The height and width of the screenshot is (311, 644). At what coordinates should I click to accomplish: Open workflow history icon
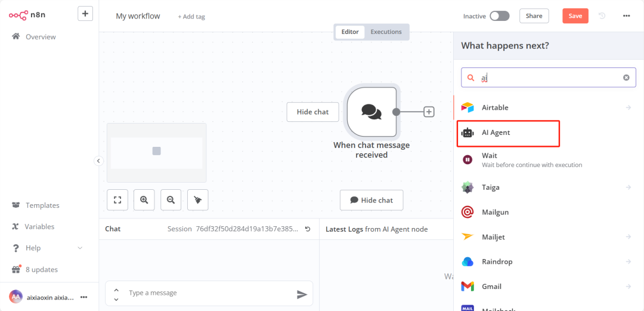tap(602, 16)
